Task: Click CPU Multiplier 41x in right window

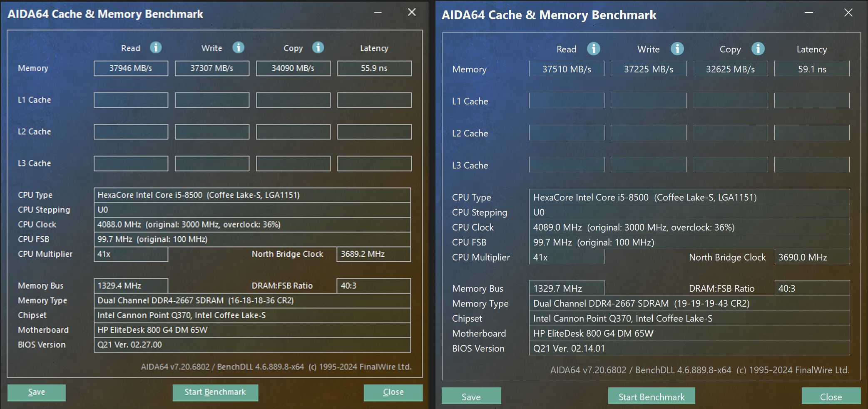Action: coord(567,257)
